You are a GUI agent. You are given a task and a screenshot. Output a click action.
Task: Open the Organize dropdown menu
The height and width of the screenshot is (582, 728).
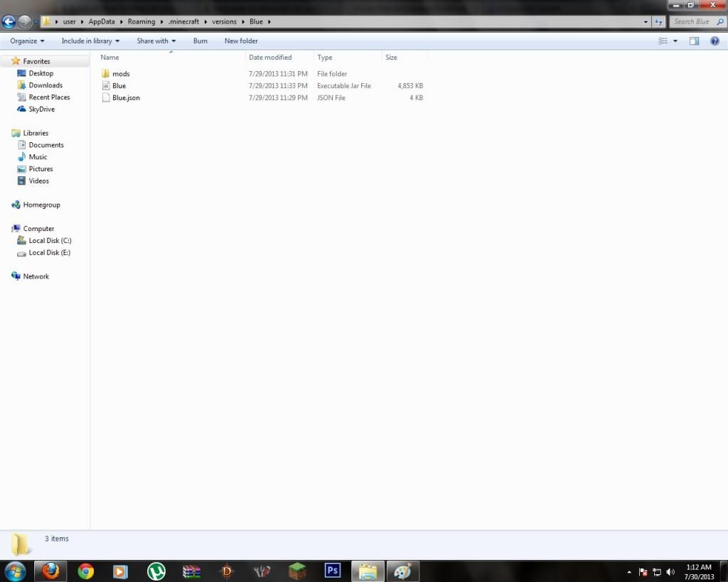(27, 41)
